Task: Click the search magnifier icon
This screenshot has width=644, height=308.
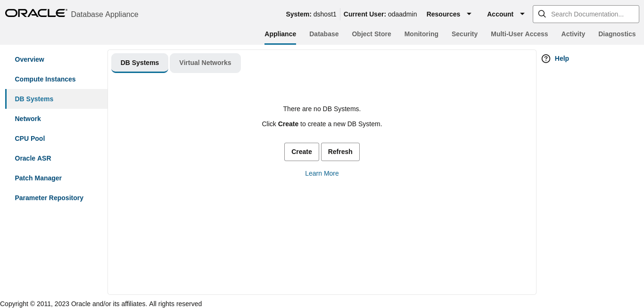Action: pyautogui.click(x=542, y=14)
